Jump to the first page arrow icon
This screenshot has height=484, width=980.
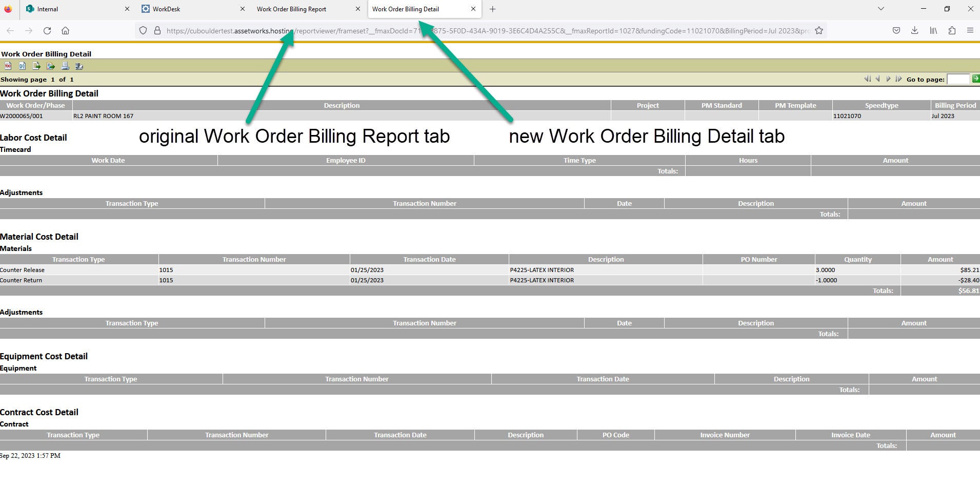(x=868, y=79)
